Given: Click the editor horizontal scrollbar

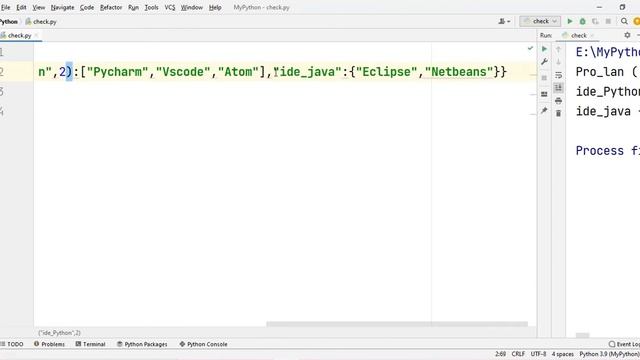Looking at the screenshot, I should (x=397, y=324).
